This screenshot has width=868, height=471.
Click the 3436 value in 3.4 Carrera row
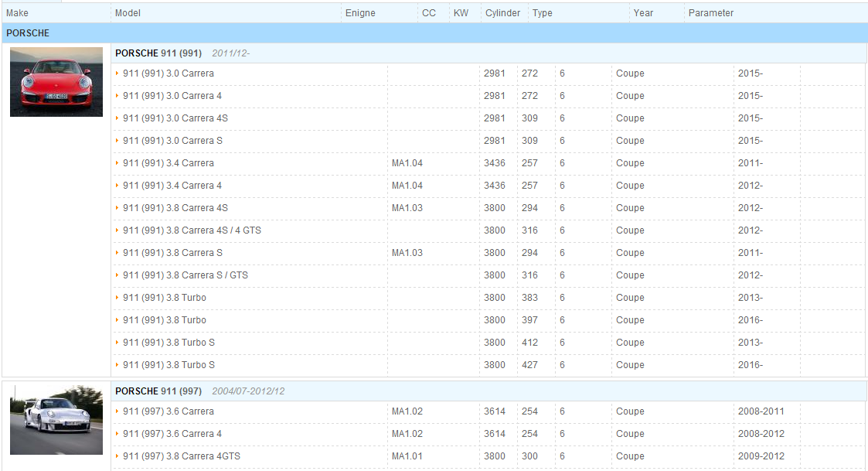[495, 163]
